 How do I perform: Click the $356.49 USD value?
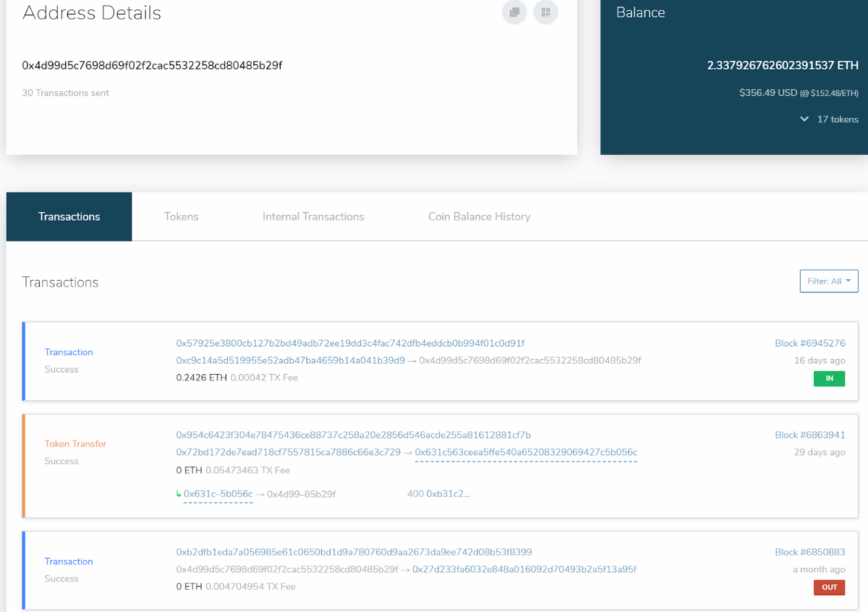tap(768, 93)
